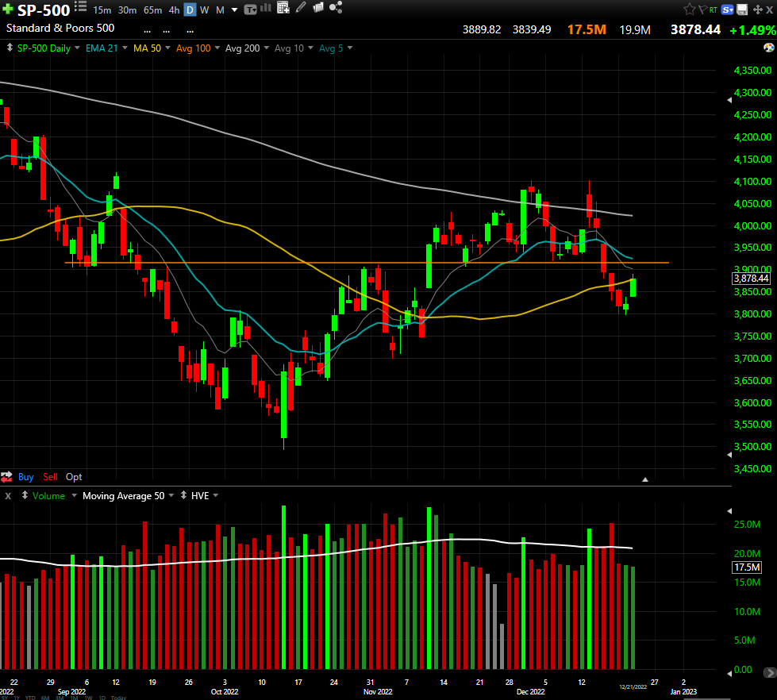Click the Opt options button

pos(74,477)
